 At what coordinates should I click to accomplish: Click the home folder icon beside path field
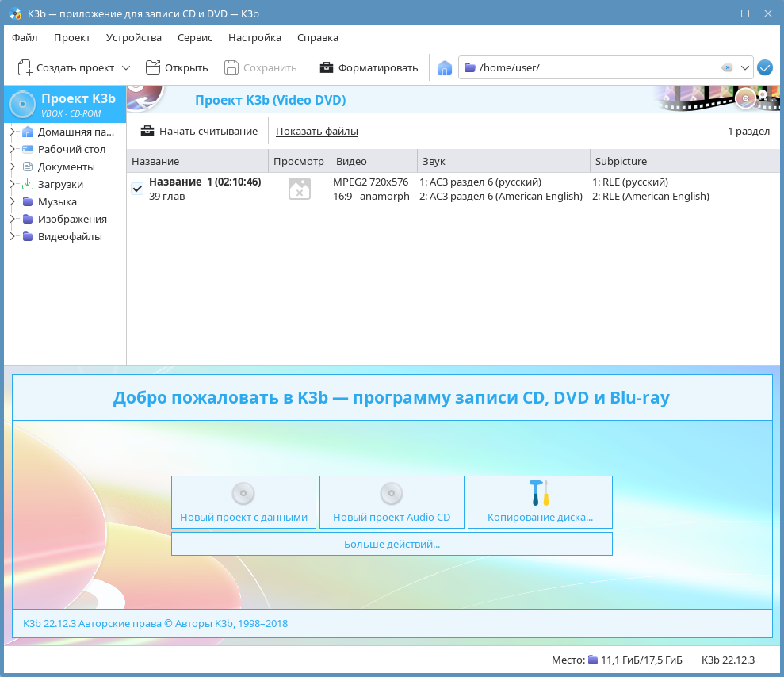coord(445,68)
